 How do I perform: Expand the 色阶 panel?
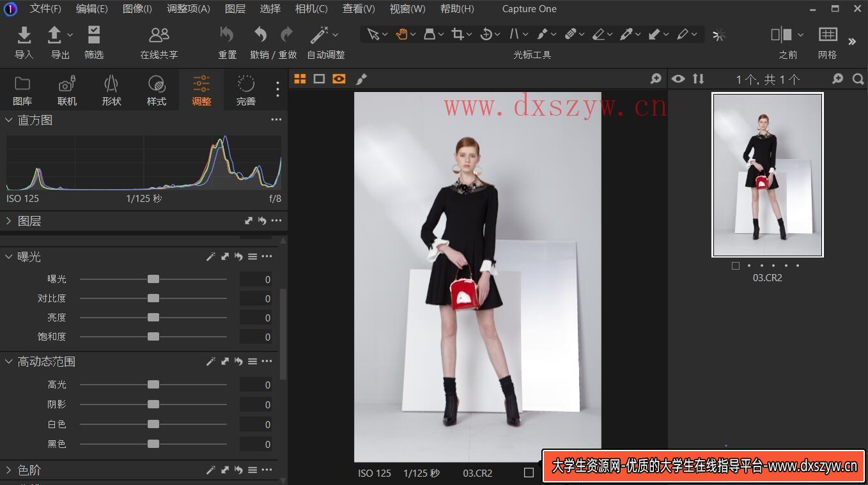pos(9,470)
